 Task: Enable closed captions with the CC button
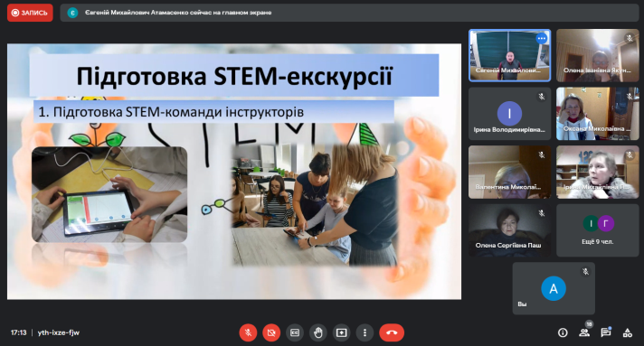[295, 332]
